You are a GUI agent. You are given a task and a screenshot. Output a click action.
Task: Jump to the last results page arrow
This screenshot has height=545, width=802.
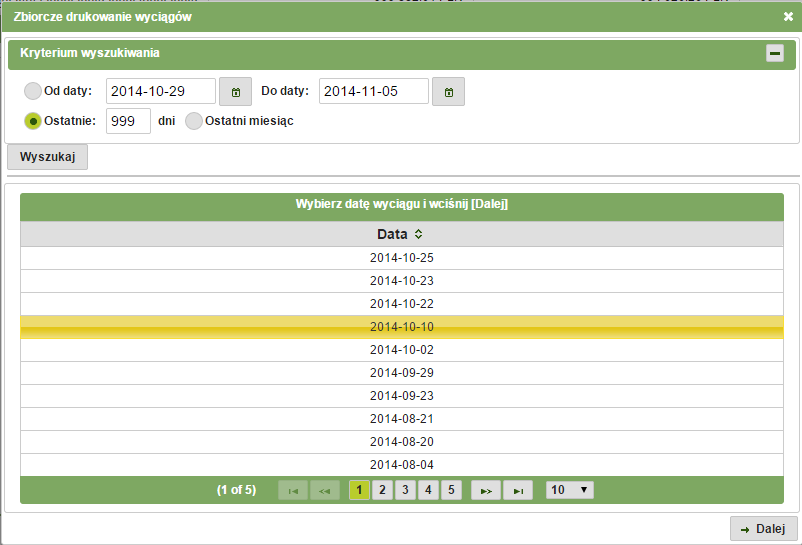(518, 490)
